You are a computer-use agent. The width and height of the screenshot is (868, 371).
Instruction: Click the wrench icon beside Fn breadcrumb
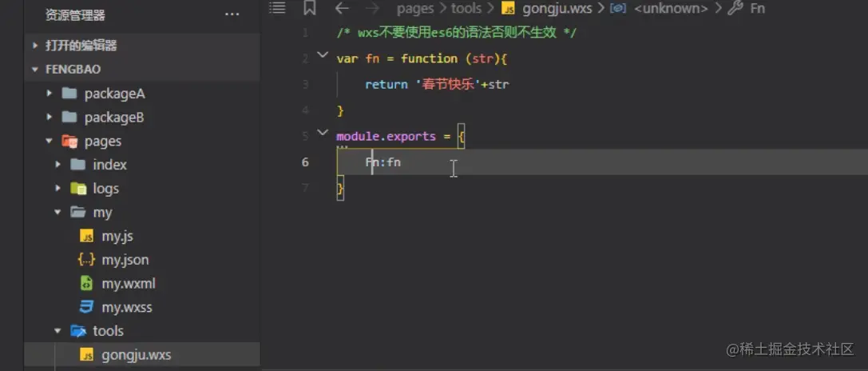[735, 8]
